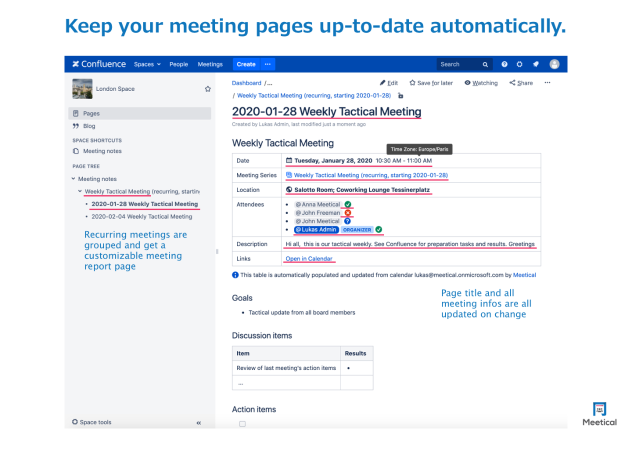
Task: Open the Open in Calendar link
Action: point(309,259)
